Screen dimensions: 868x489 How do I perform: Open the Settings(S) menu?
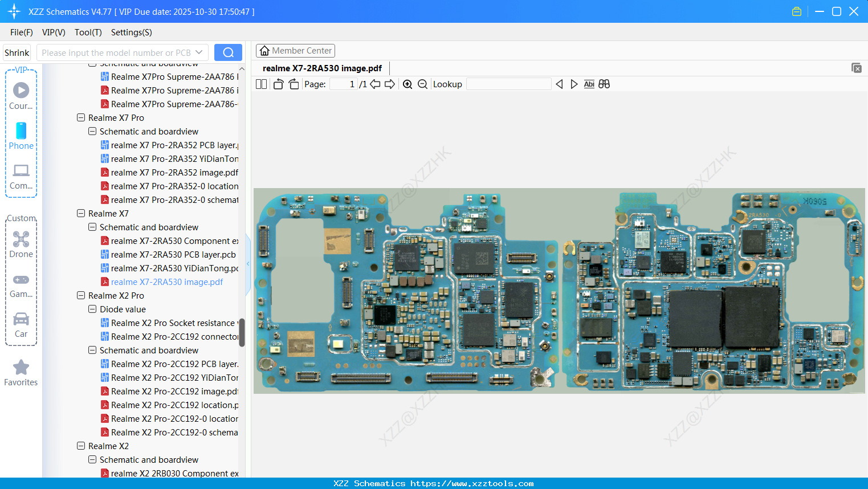[132, 32]
